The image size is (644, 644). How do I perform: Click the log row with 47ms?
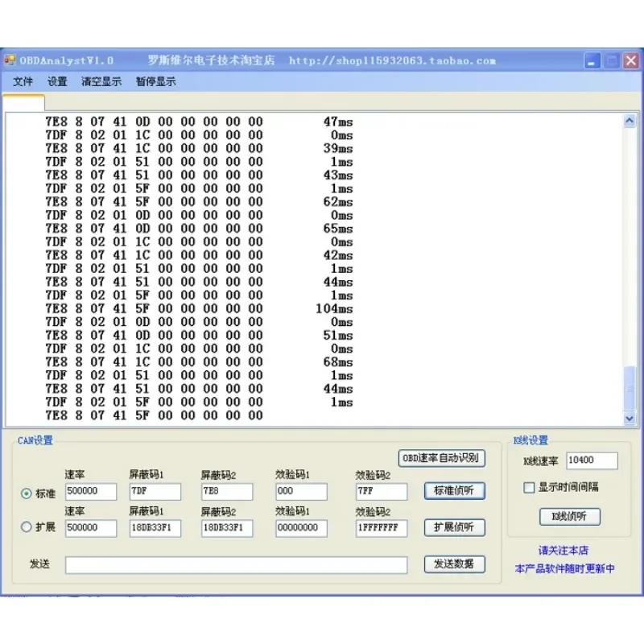pyautogui.click(x=199, y=122)
